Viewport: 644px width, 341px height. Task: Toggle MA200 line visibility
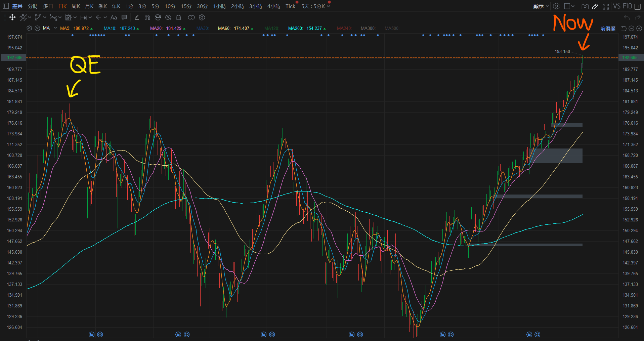tap(307, 29)
